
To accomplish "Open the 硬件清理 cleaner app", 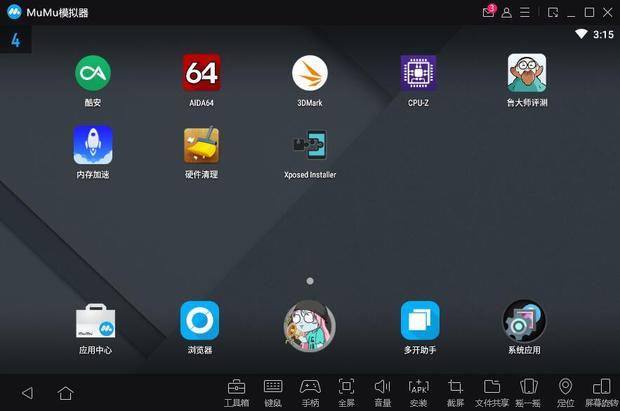I will (x=201, y=145).
